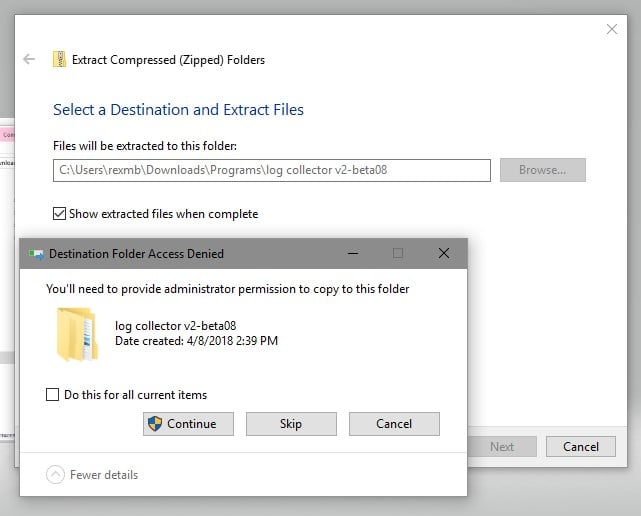
Task: Cancel the Access Denied dialog
Action: [x=394, y=424]
